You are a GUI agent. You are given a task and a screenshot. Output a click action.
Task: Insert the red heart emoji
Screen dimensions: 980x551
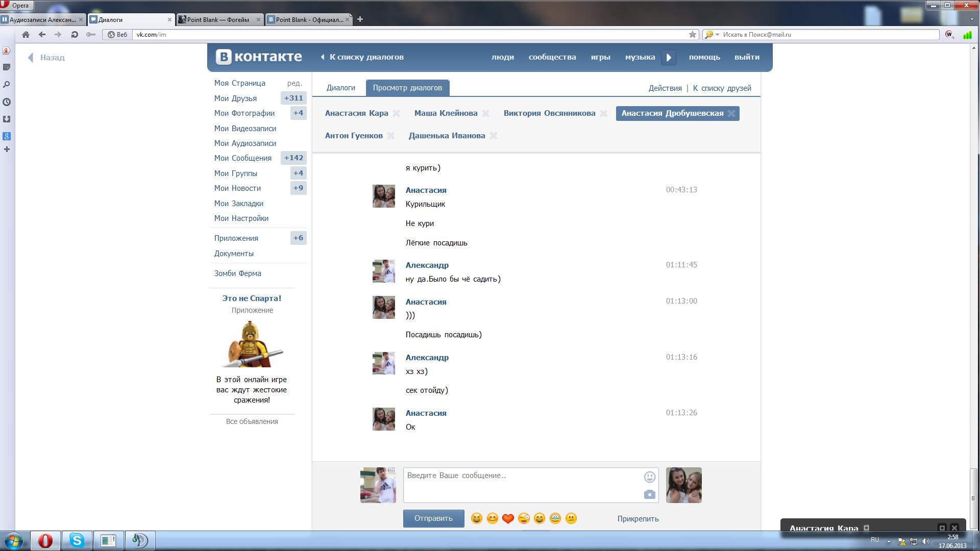coord(508,518)
